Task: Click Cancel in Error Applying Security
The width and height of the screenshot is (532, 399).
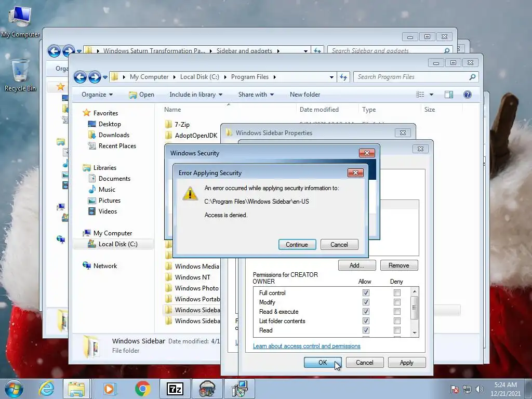Action: pos(339,245)
